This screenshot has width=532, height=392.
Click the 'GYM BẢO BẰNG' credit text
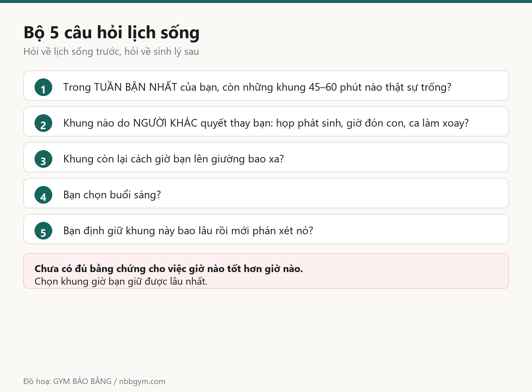pyautogui.click(x=82, y=381)
